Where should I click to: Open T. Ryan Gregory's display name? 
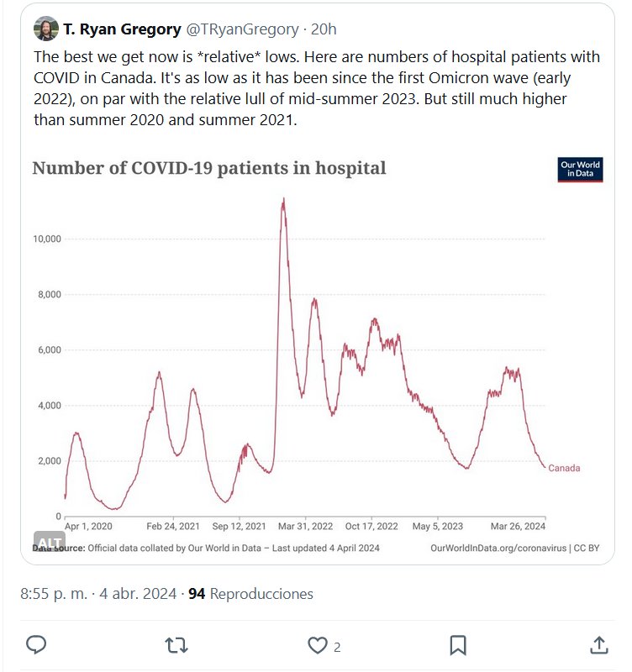122,29
